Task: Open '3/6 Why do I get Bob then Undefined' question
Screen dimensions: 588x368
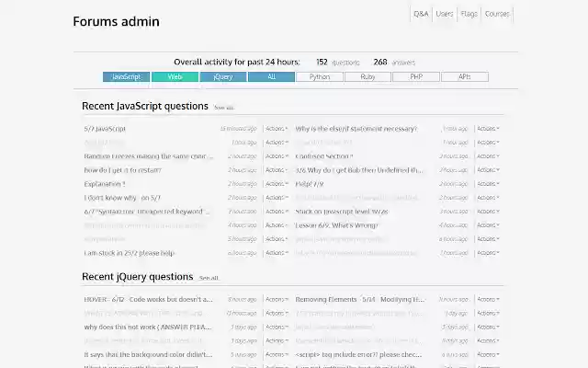Action: (359, 170)
